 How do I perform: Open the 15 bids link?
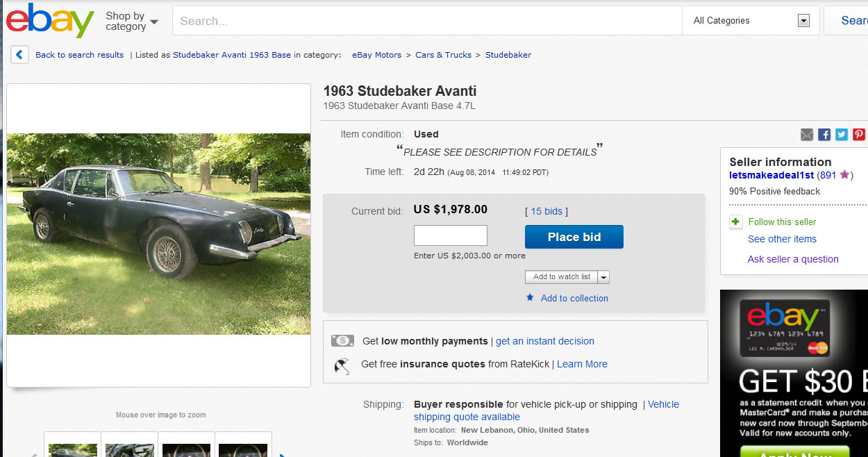[546, 211]
